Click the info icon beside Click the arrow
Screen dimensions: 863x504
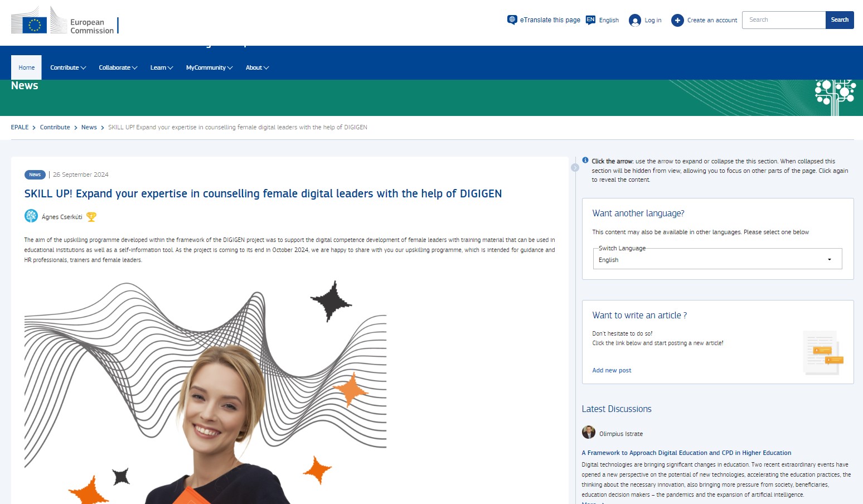585,160
